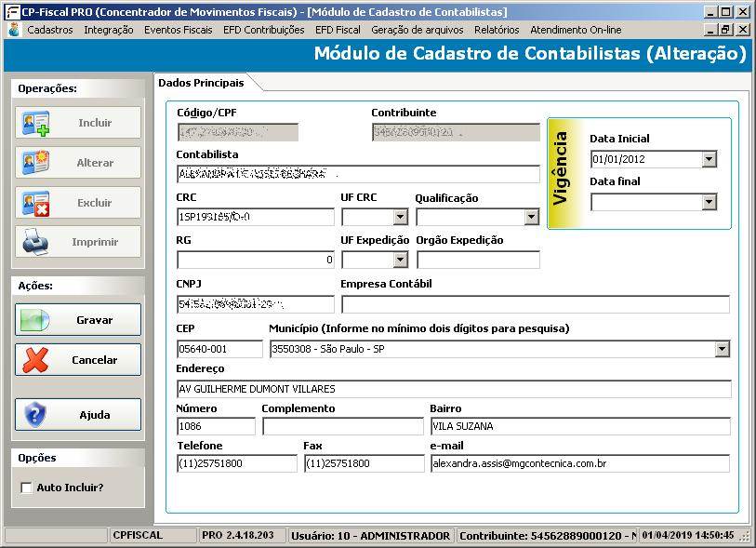Image resolution: width=756 pixels, height=548 pixels.
Task: Click the Alterar contact-edit icon
Action: coord(35,163)
